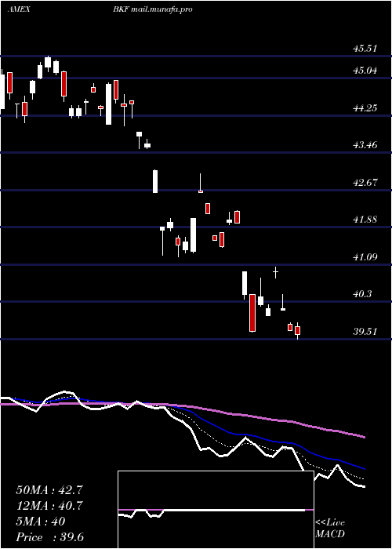
Task: Click the 41.88 price level label
Action: (x=365, y=220)
